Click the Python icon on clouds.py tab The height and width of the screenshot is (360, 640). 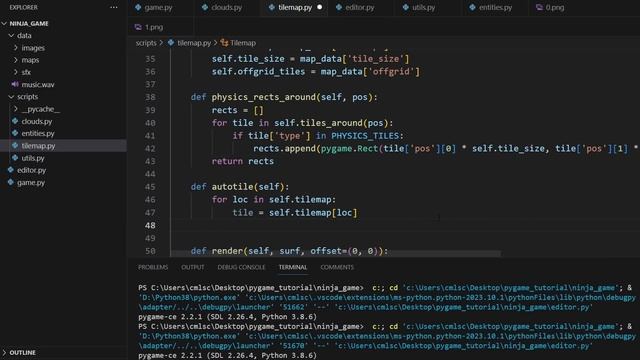click(204, 7)
